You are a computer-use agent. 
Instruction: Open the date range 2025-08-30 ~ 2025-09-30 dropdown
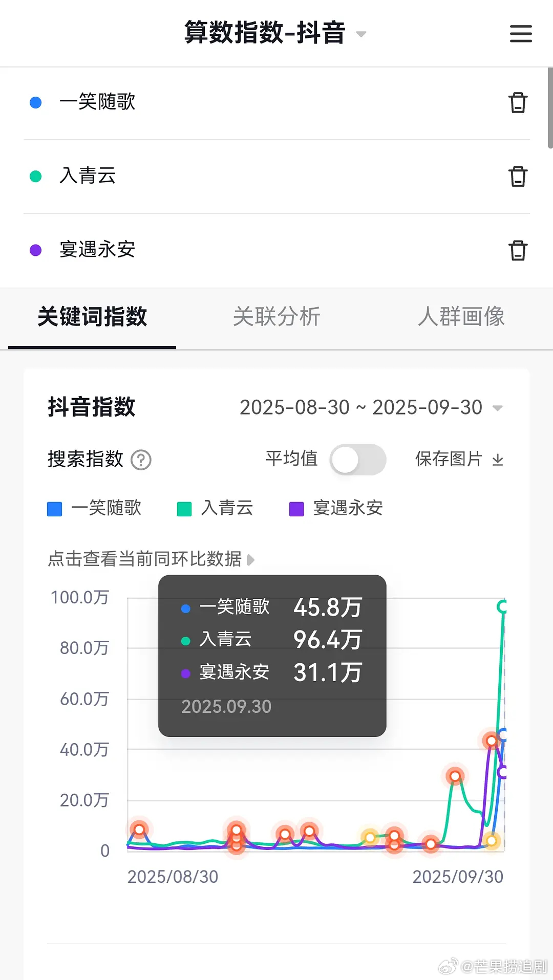(x=371, y=407)
